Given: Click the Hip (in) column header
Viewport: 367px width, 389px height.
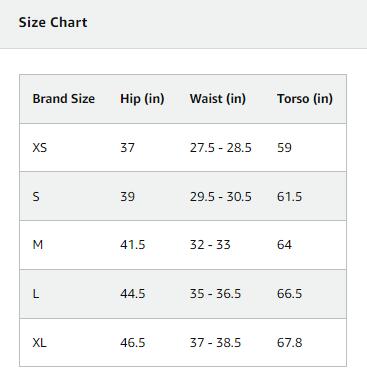Looking at the screenshot, I should coord(142,99).
